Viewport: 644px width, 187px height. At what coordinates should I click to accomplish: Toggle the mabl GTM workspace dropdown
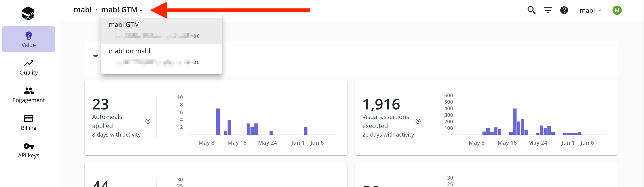122,10
